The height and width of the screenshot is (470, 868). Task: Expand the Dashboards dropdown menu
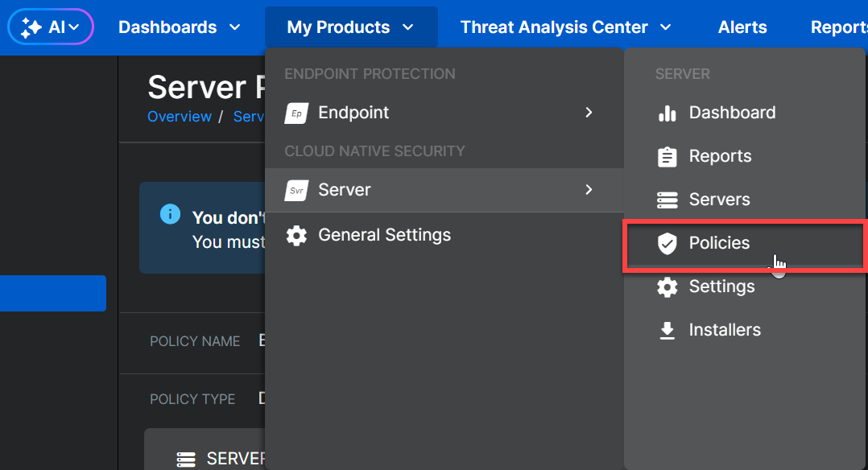tap(179, 27)
